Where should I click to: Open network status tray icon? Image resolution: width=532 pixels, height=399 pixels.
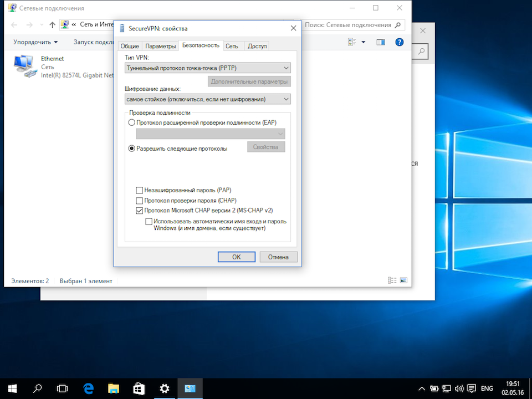coord(447,389)
